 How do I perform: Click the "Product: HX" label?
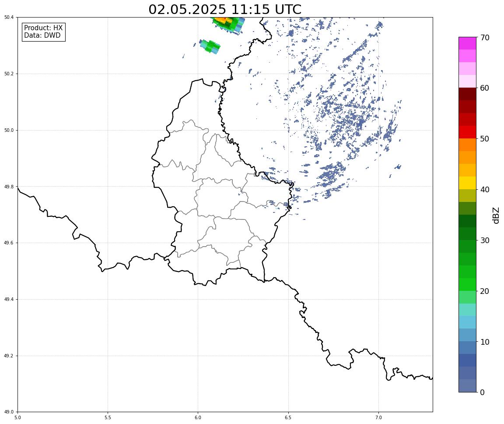43,28
